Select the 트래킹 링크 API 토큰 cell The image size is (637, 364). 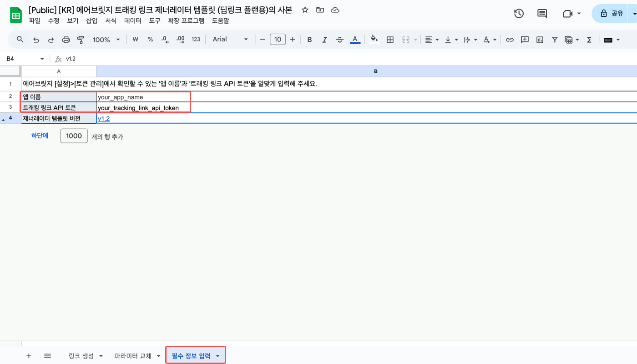click(59, 107)
